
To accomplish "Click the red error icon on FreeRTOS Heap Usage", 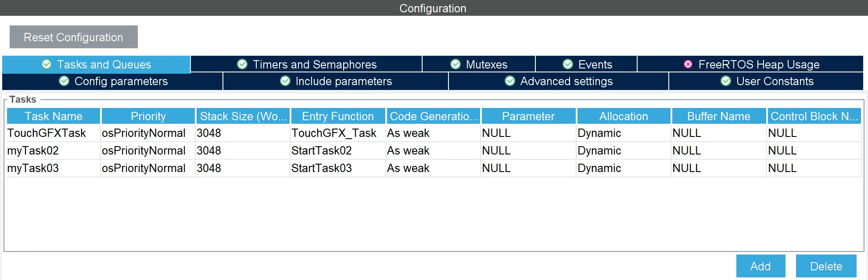I will pyautogui.click(x=688, y=65).
